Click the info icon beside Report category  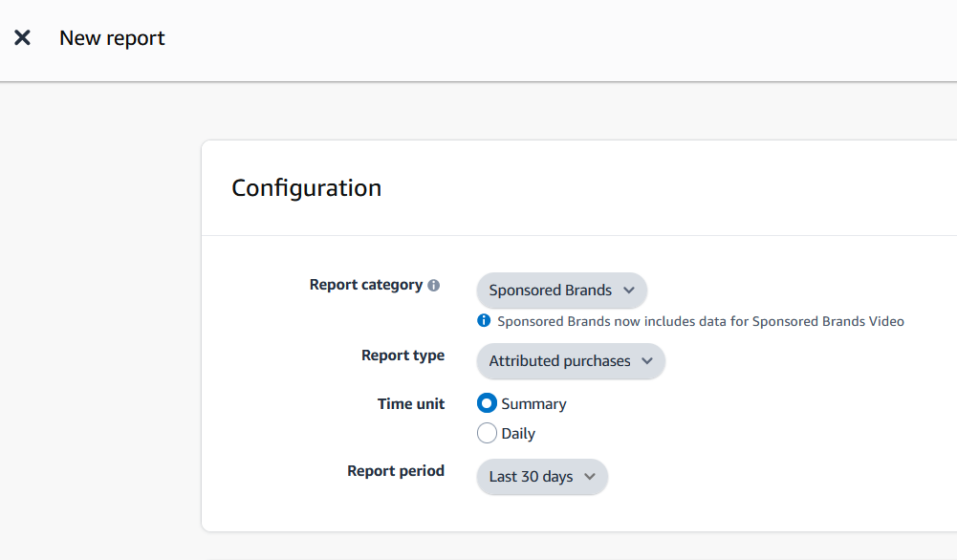[433, 286]
